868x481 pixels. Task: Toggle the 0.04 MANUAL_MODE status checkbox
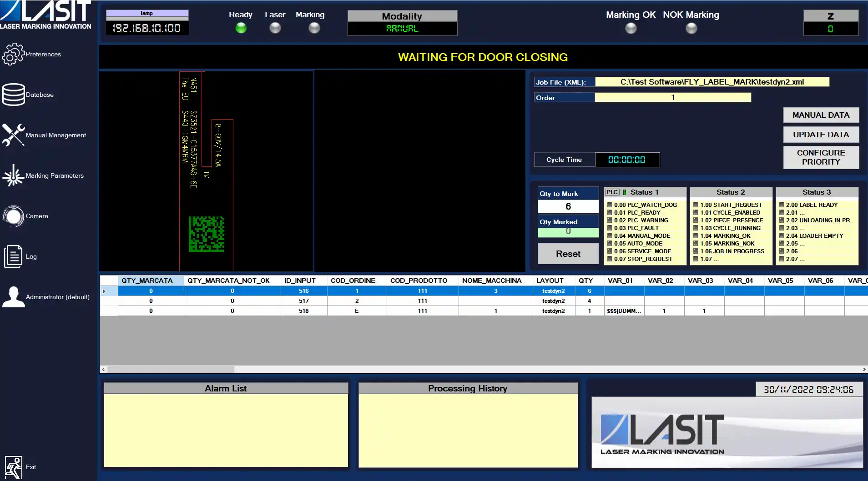pos(610,236)
